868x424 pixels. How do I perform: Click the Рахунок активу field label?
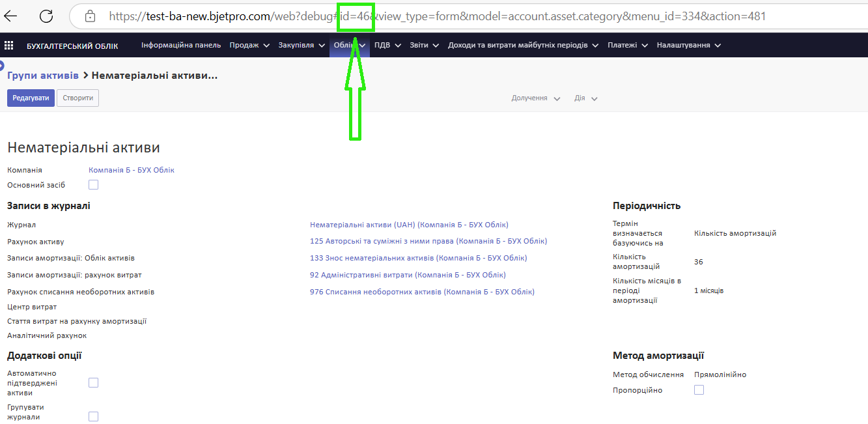tap(36, 242)
